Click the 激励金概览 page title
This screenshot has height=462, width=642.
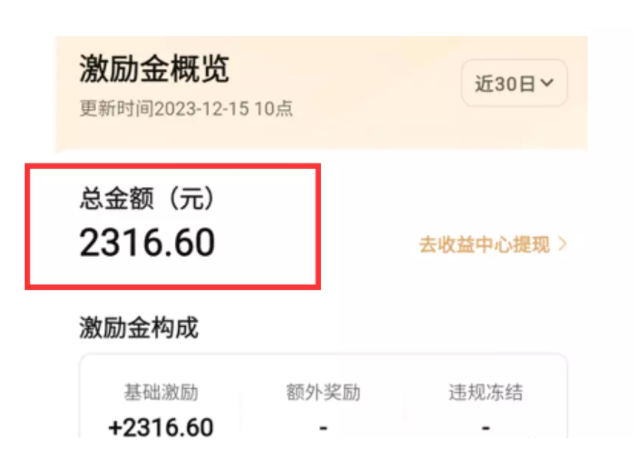point(154,69)
